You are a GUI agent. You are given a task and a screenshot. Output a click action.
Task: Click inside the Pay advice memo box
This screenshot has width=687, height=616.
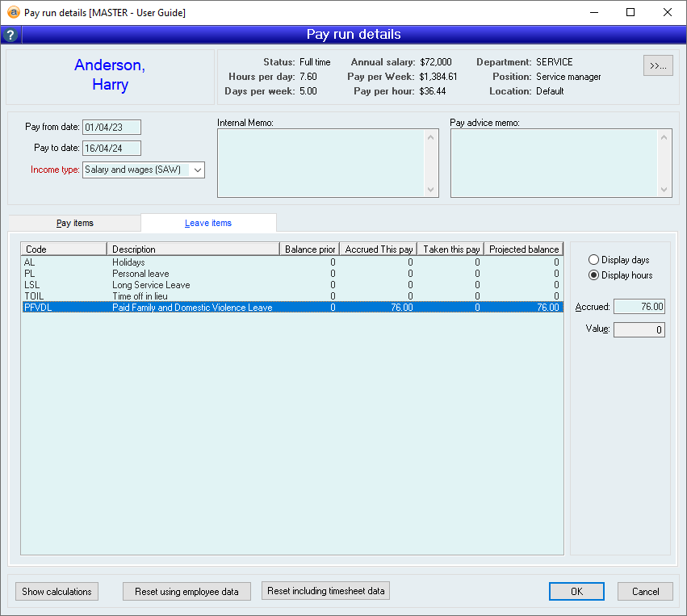pyautogui.click(x=555, y=163)
